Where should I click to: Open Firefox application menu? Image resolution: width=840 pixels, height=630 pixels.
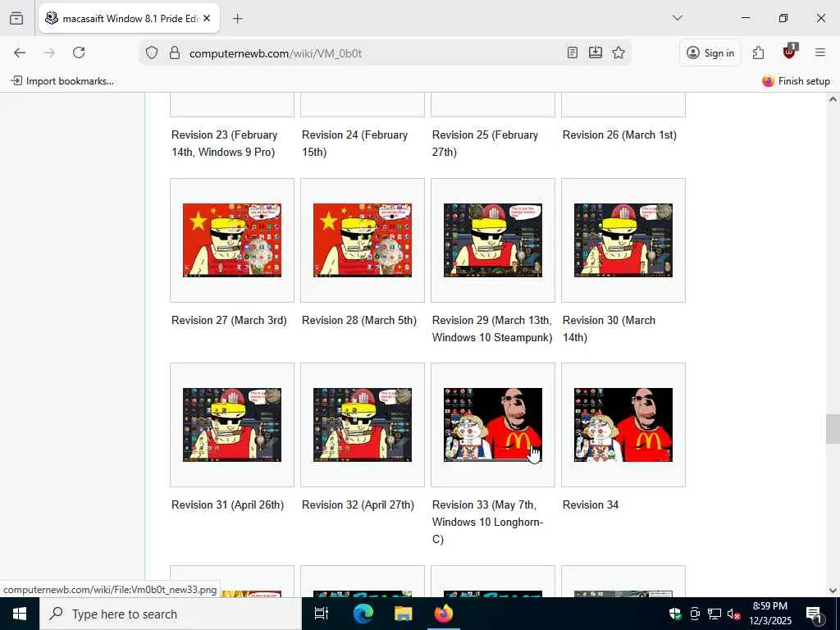[820, 52]
